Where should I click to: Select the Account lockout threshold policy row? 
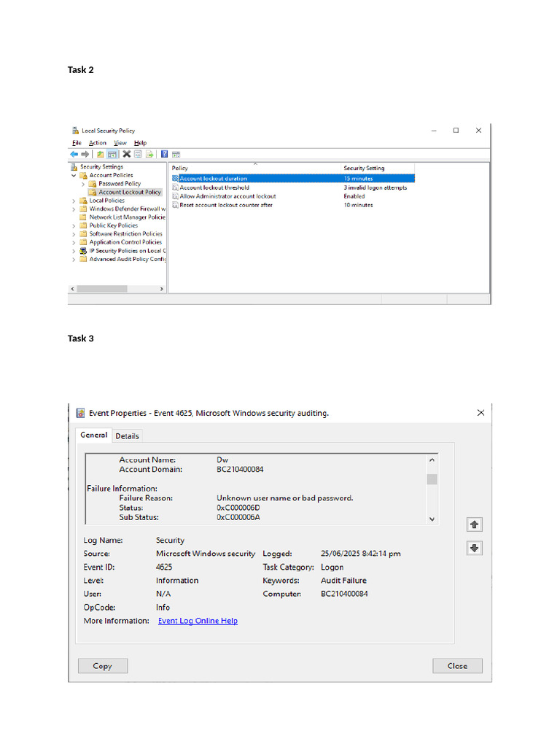click(293, 187)
